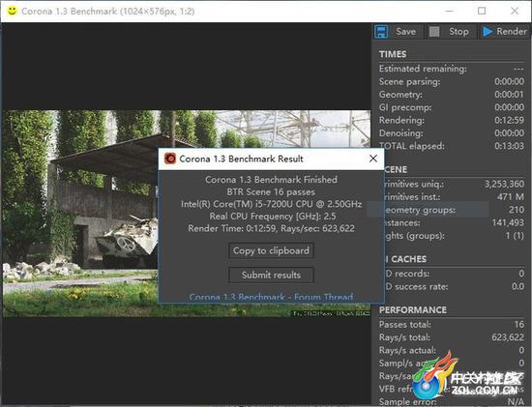Click the Stop square icon
Viewport: 532px width, 407px height.
434,32
